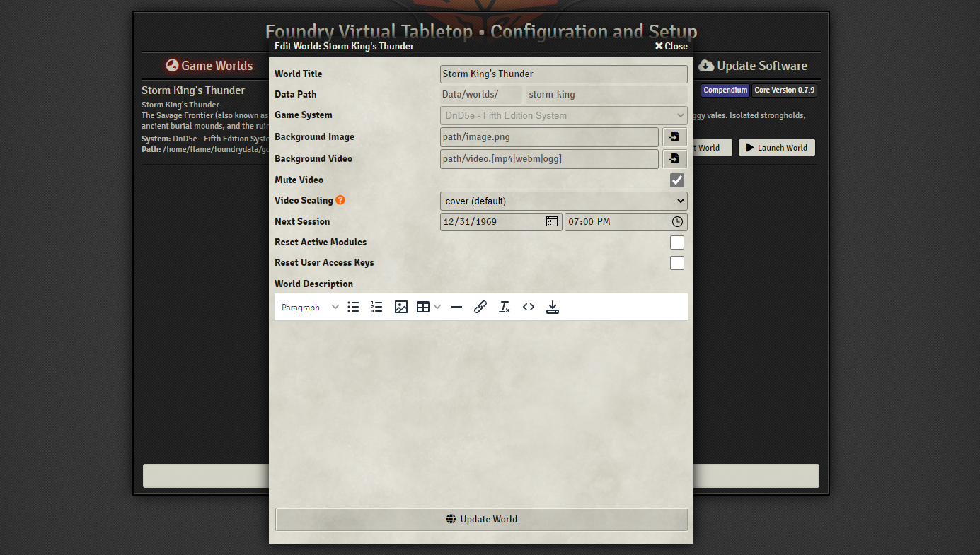Click inside the World Description text area
This screenshot has height=555, width=980.
(481, 410)
